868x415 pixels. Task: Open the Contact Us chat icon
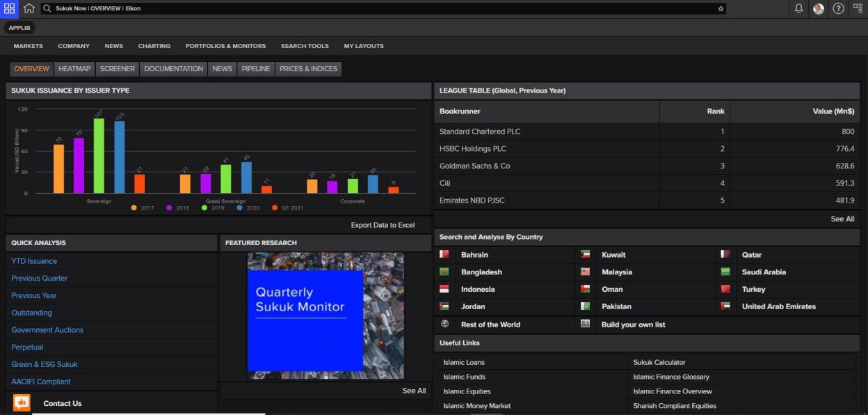(x=21, y=403)
